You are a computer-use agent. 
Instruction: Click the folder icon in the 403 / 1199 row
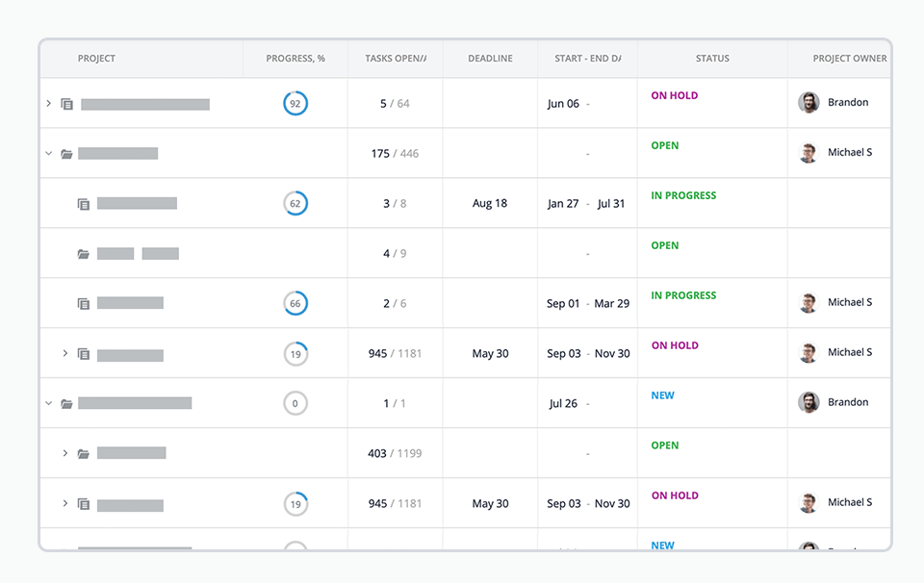tap(83, 453)
